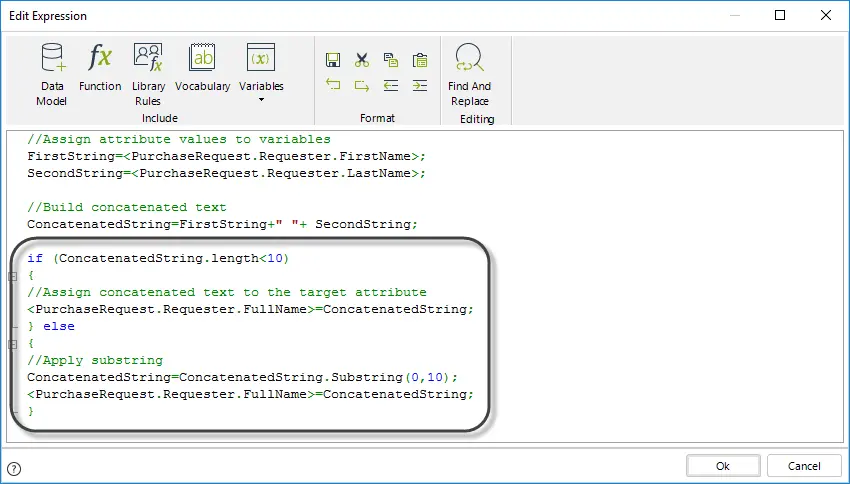Expand the Variables dropdown arrow
The height and width of the screenshot is (484, 850).
click(x=261, y=100)
